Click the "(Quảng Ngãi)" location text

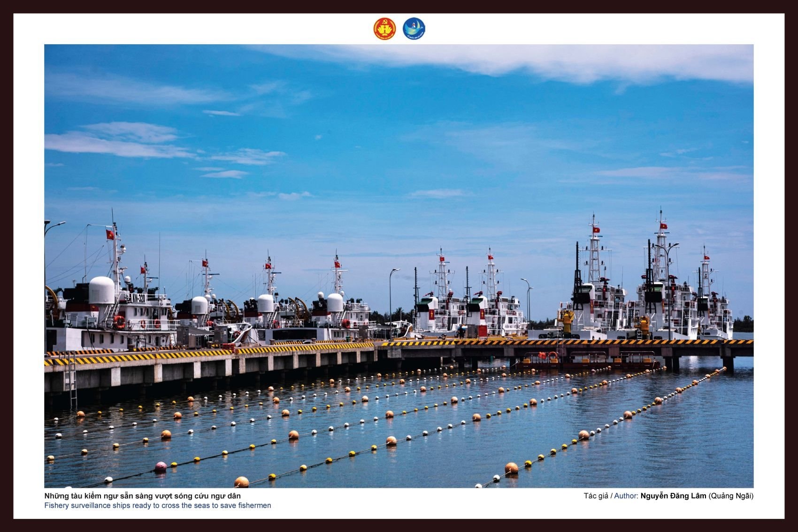pos(730,496)
